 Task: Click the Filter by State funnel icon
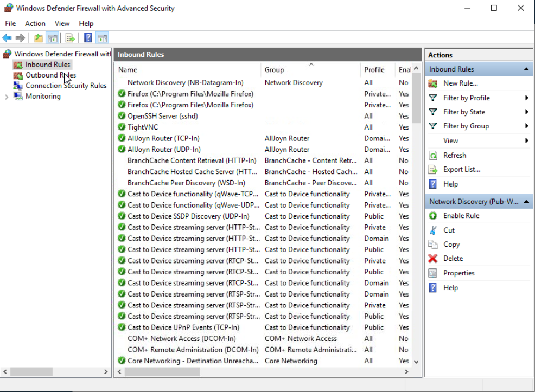click(x=433, y=112)
